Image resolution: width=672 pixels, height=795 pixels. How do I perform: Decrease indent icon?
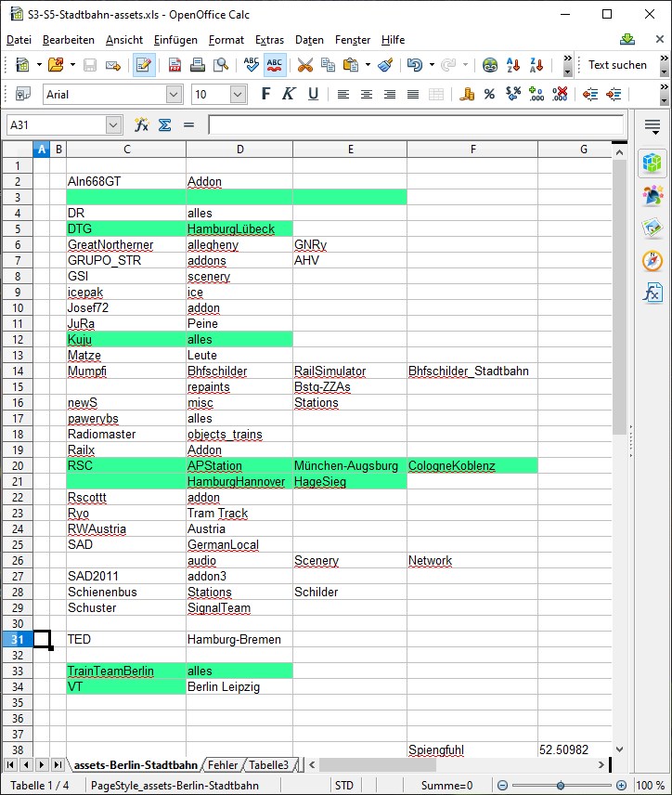(x=590, y=95)
